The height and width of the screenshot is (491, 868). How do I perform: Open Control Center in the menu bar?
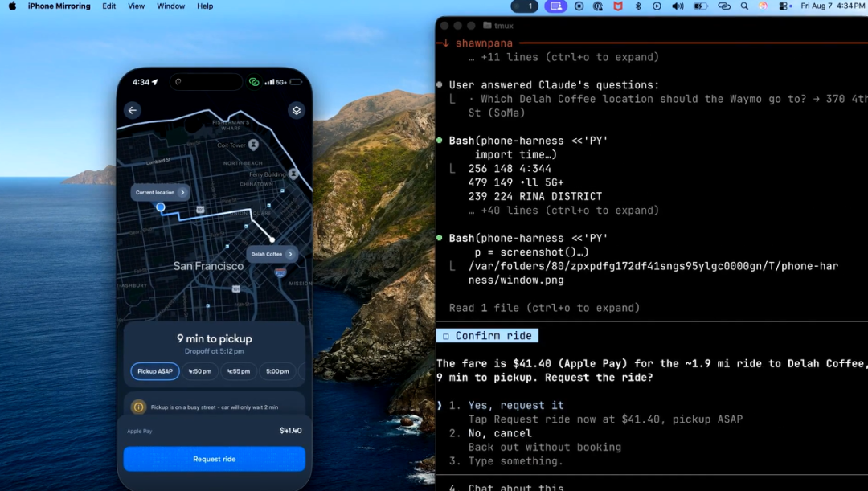pos(784,6)
